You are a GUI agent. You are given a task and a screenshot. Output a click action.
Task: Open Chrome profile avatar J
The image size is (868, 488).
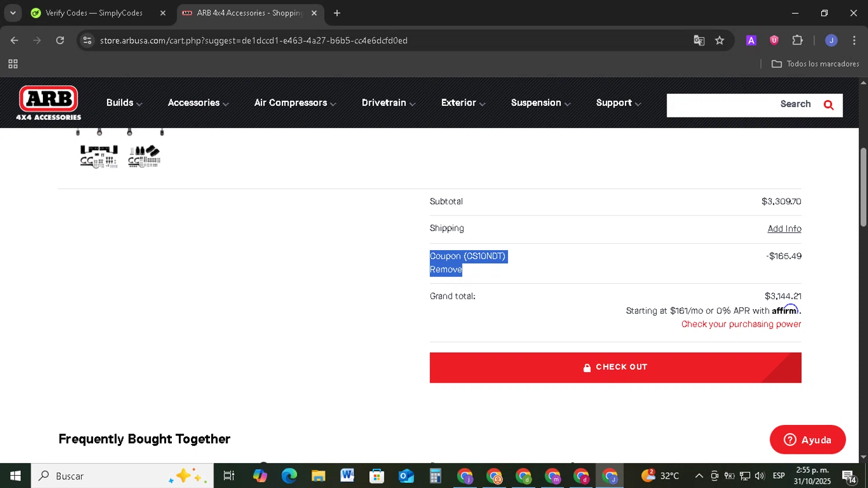point(832,41)
